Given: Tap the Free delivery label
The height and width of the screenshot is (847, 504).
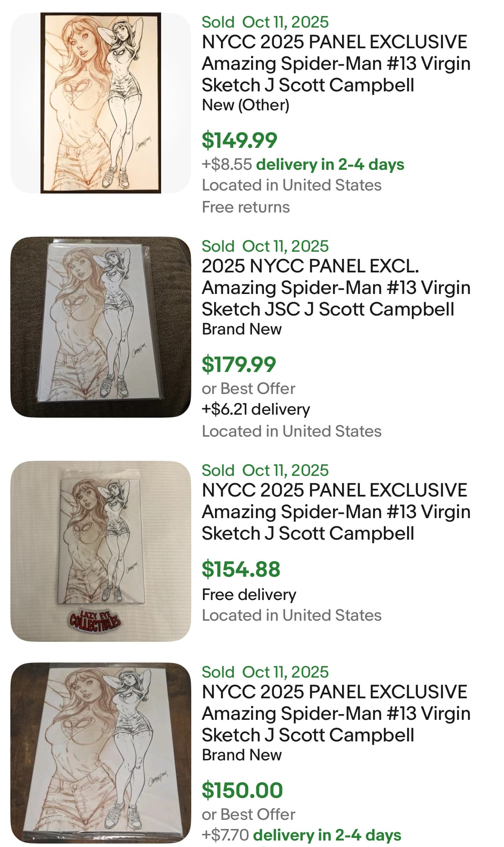Looking at the screenshot, I should pyautogui.click(x=249, y=594).
